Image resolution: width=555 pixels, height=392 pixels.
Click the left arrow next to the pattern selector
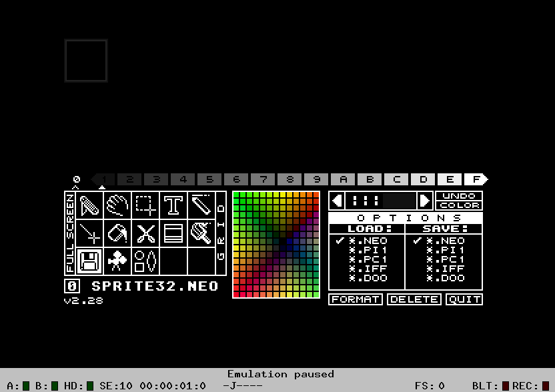tap(338, 201)
